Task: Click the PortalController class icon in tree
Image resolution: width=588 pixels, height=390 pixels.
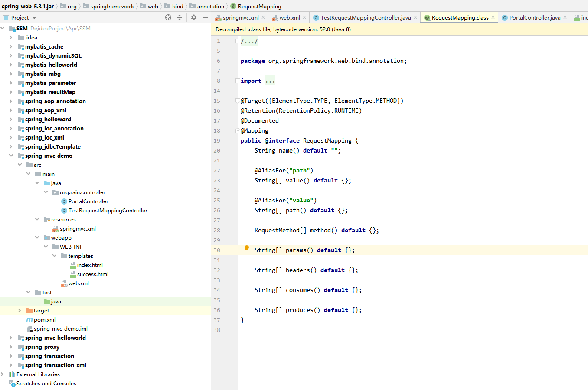Action: 64,201
